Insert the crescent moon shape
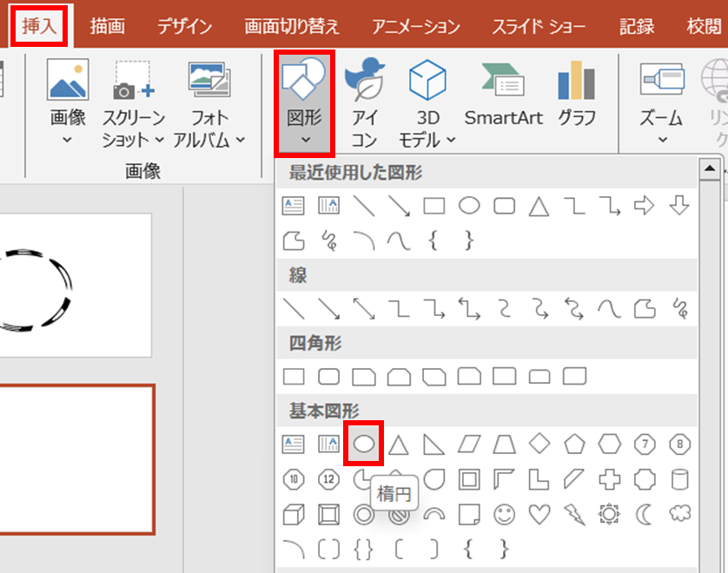 [645, 515]
